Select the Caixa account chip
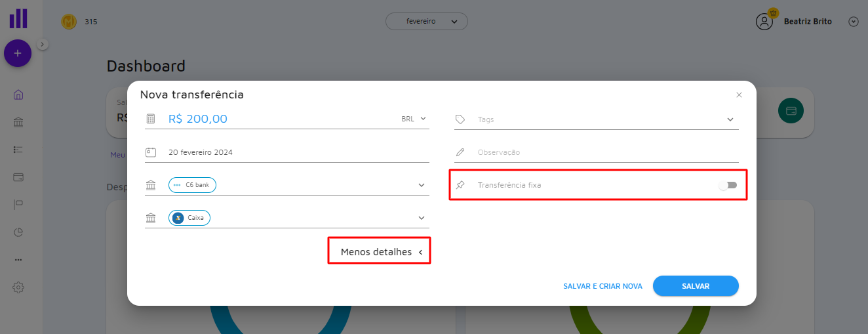This screenshot has height=334, width=868. (x=189, y=218)
